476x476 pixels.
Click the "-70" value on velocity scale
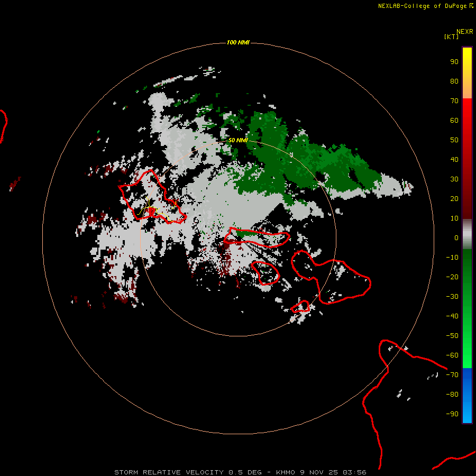pos(452,375)
